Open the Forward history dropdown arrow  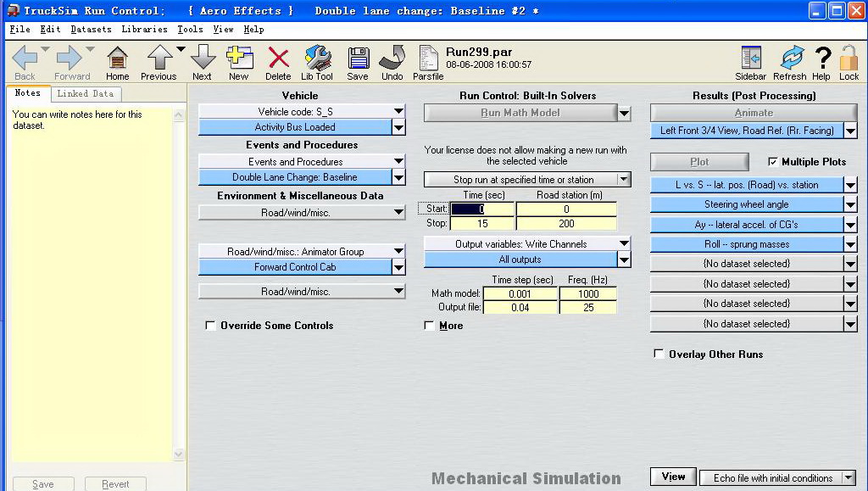coord(90,49)
